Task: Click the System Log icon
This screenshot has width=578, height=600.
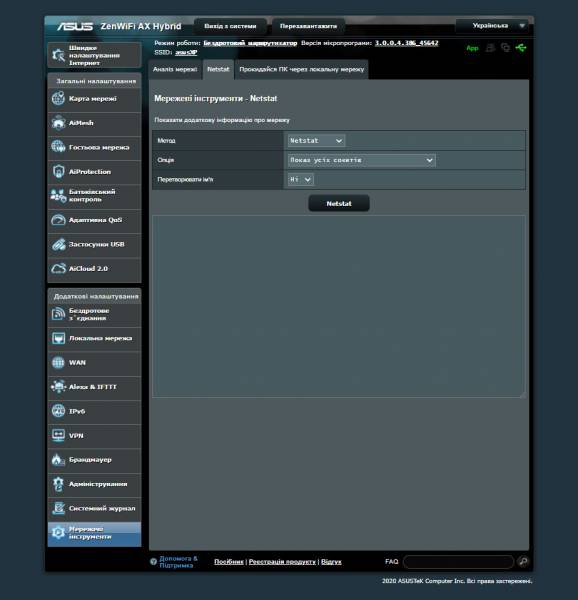Action: click(58, 508)
